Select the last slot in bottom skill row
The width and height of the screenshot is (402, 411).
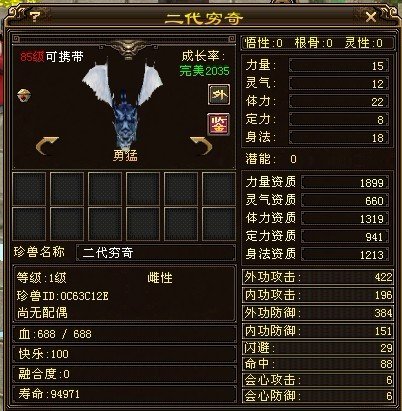219,224
